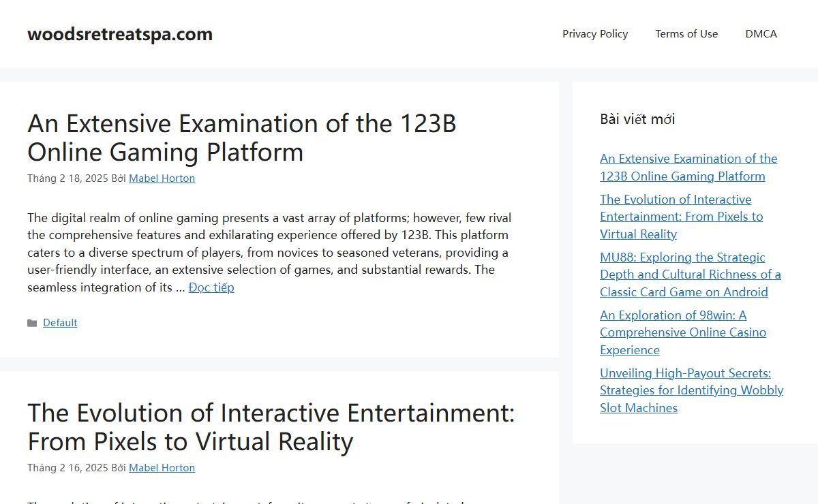The image size is (818, 504).
Task: Select the sidebar link about 123B Gaming Platform
Action: click(x=688, y=168)
